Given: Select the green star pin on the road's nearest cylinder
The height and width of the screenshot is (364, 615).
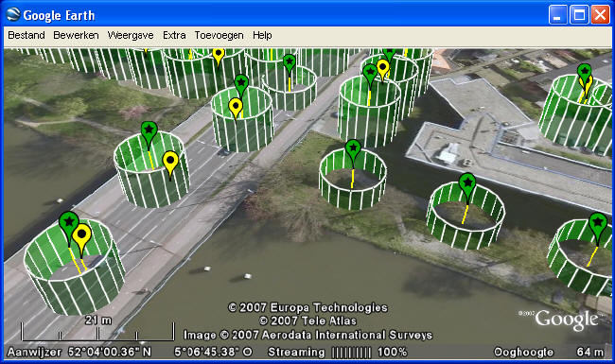Looking at the screenshot, I should point(69,223).
